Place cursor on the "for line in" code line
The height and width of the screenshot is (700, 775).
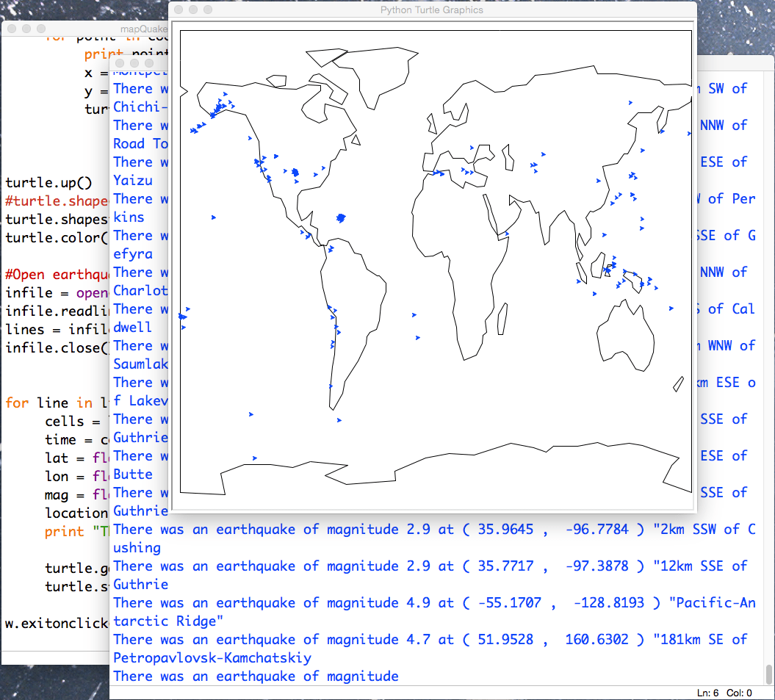[x=57, y=403]
